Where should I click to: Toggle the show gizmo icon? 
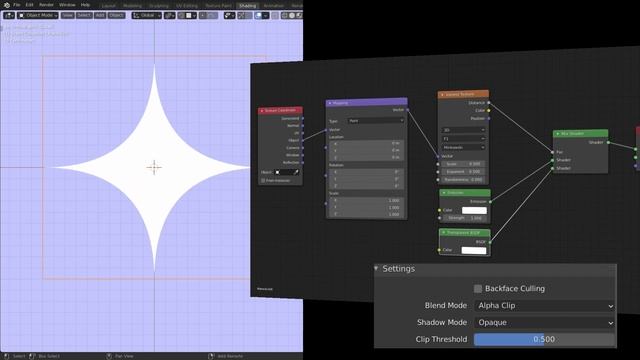tap(242, 16)
